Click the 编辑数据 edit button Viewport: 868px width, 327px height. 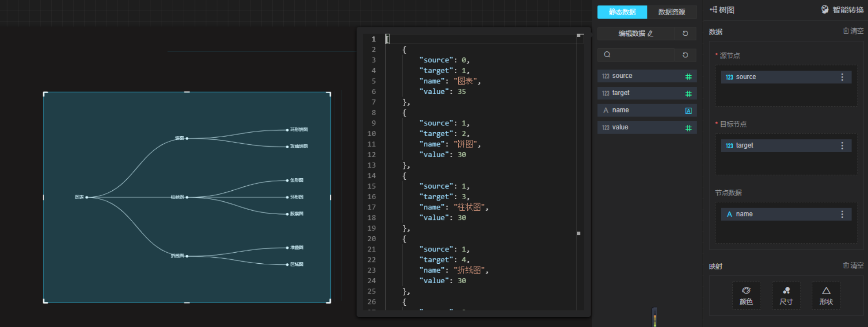point(636,34)
